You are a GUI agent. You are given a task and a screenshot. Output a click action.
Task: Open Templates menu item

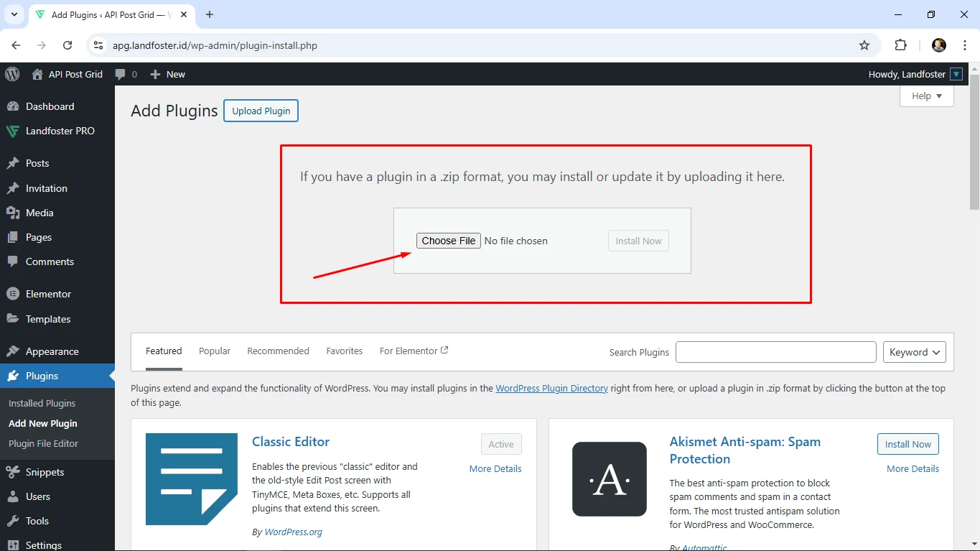click(x=48, y=319)
